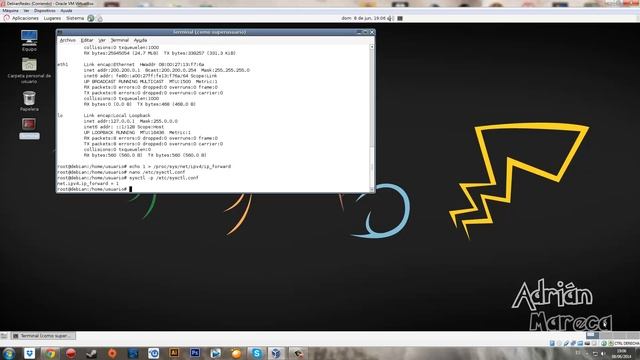Open Adobe Illustrator from taskbar
Image resolution: width=640 pixels, height=360 pixels.
click(174, 353)
